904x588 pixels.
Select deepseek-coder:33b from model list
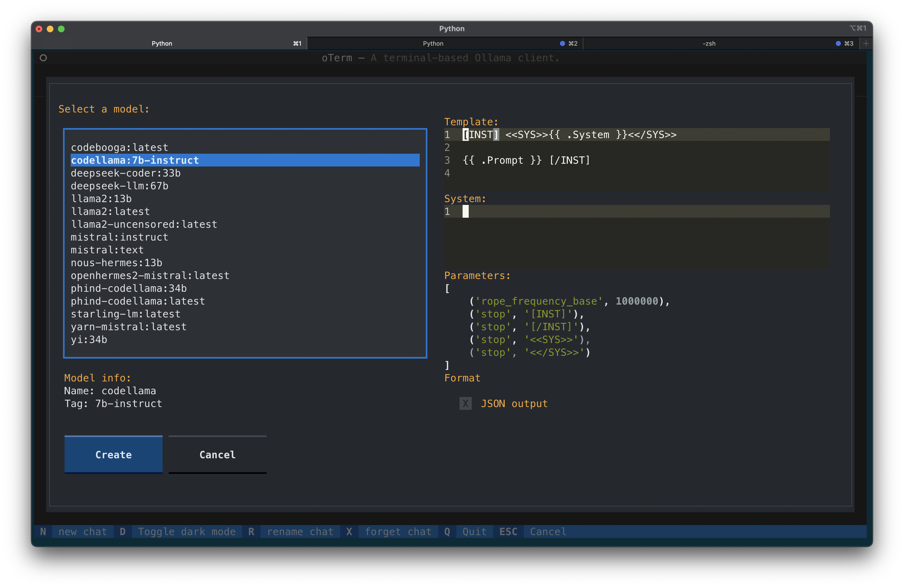(125, 173)
